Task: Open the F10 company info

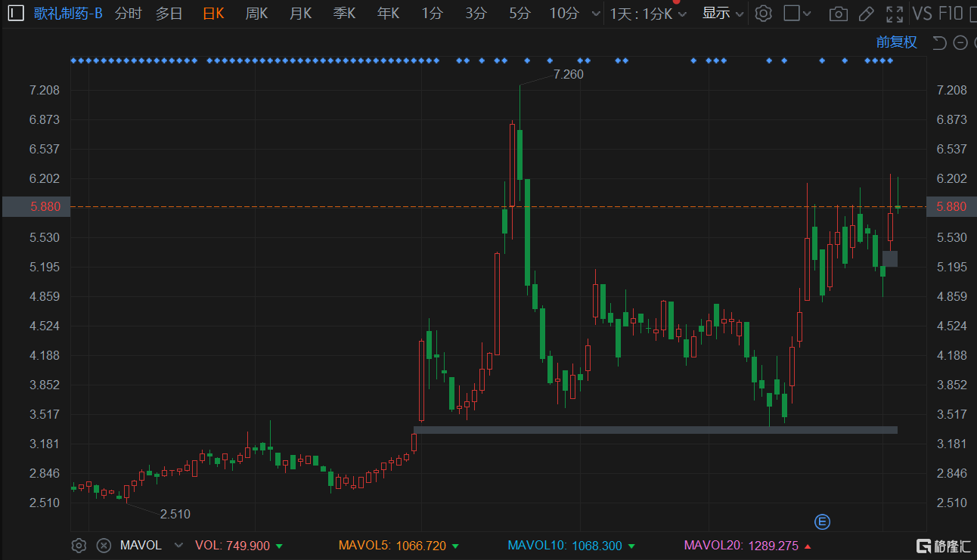Action: pyautogui.click(x=951, y=14)
